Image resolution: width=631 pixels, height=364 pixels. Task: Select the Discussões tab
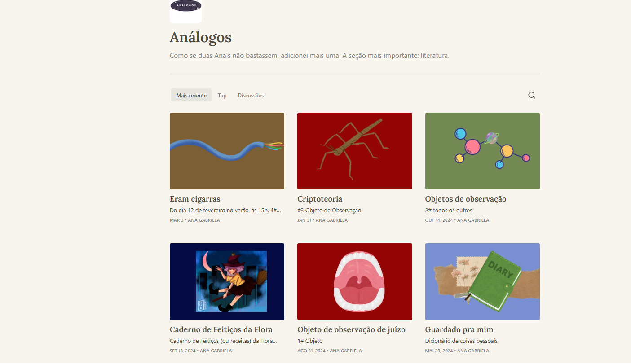click(251, 95)
